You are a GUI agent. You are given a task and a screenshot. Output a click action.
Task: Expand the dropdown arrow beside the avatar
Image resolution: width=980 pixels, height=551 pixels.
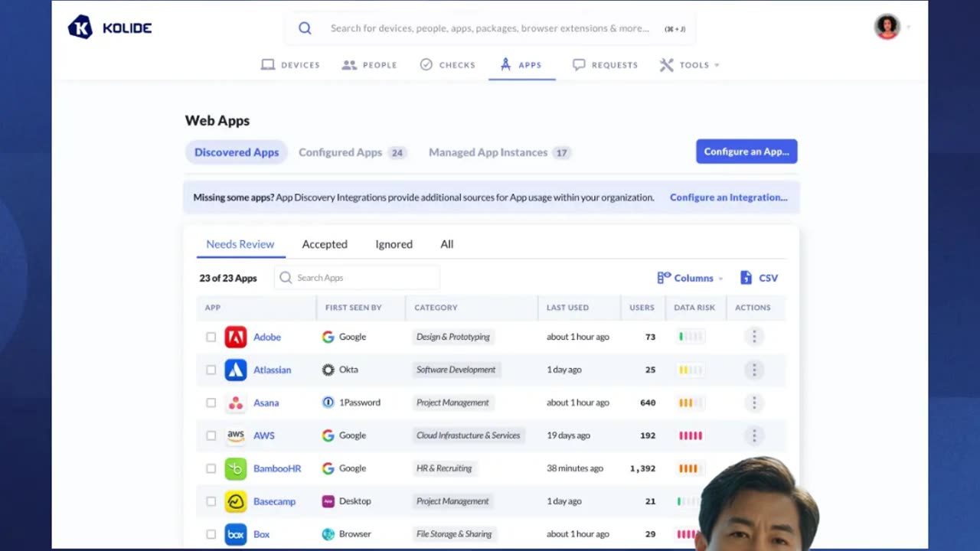[x=909, y=28]
